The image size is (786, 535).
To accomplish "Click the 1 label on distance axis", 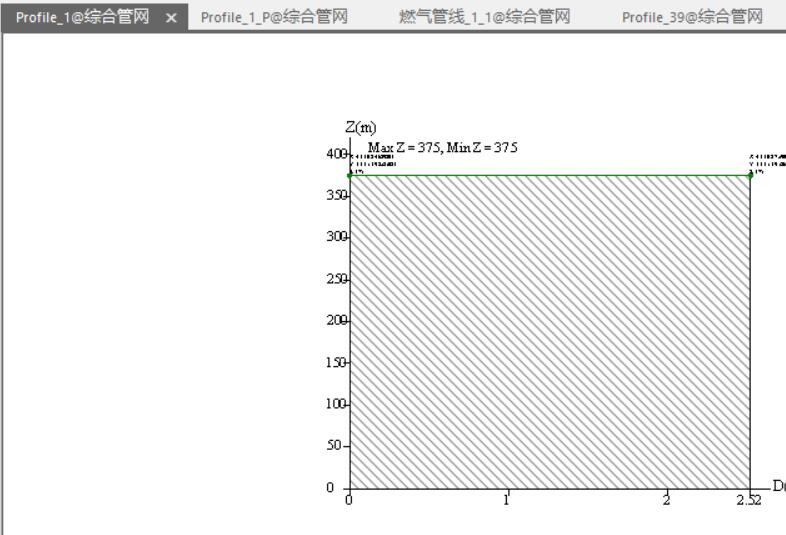I will [x=507, y=500].
